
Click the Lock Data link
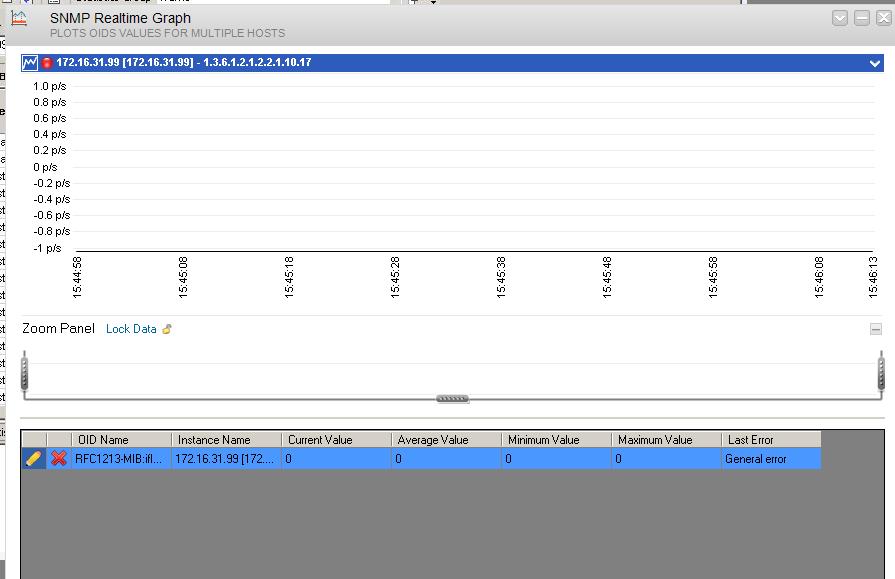(x=131, y=329)
